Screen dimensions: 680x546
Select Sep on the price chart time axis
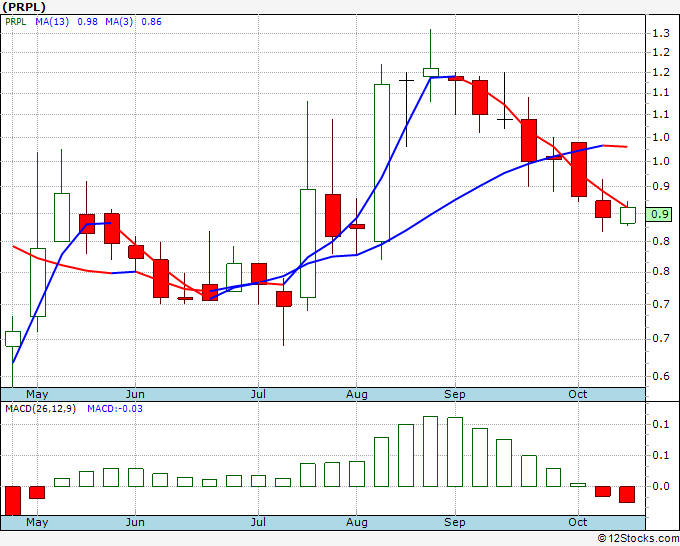(455, 395)
